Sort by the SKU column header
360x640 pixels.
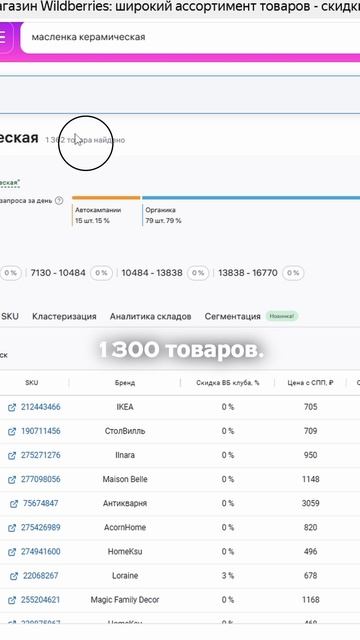pyautogui.click(x=31, y=383)
